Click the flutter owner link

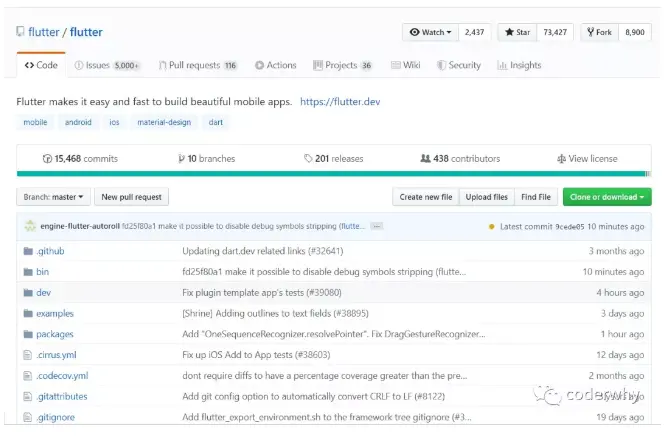coord(44,32)
